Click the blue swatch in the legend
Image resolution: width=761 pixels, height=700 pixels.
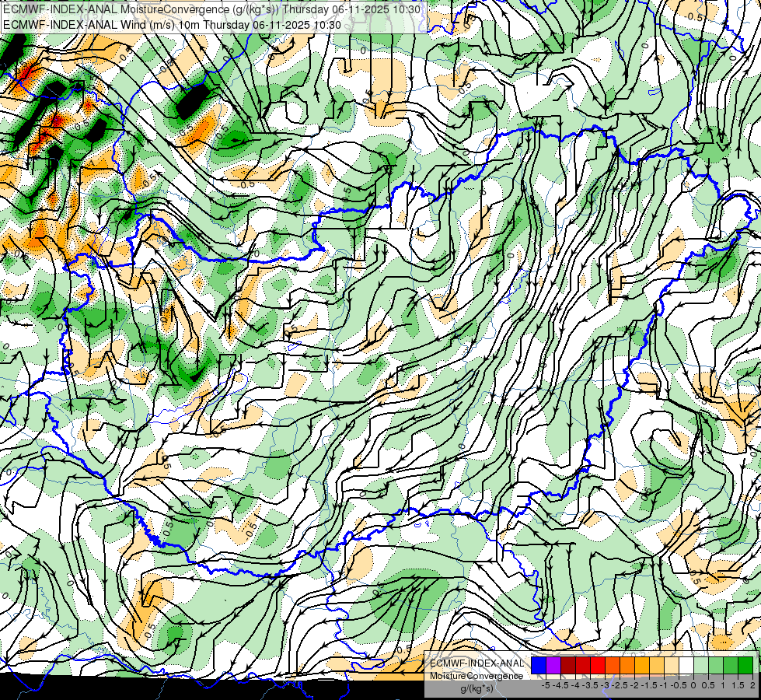point(539,666)
